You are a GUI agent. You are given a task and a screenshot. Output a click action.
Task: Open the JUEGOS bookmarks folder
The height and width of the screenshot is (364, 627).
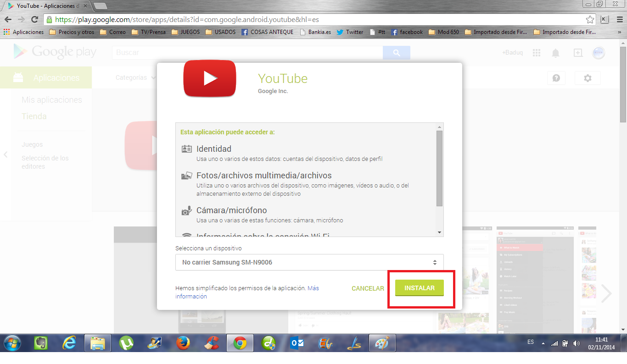pyautogui.click(x=185, y=32)
